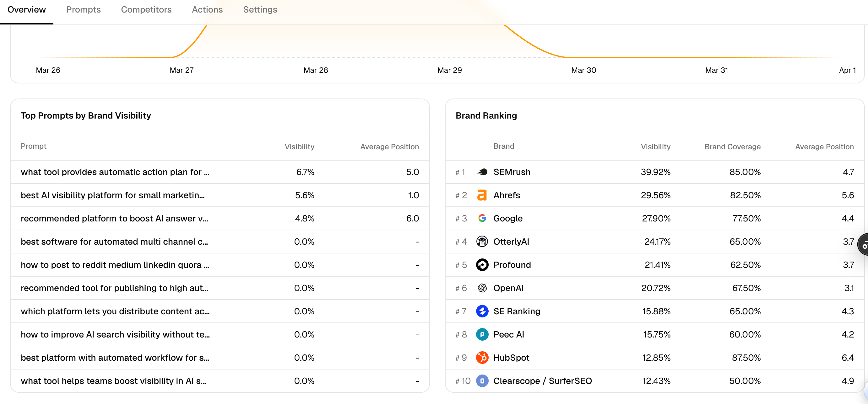
Task: Click the orange HubSpot logo icon
Action: (482, 358)
